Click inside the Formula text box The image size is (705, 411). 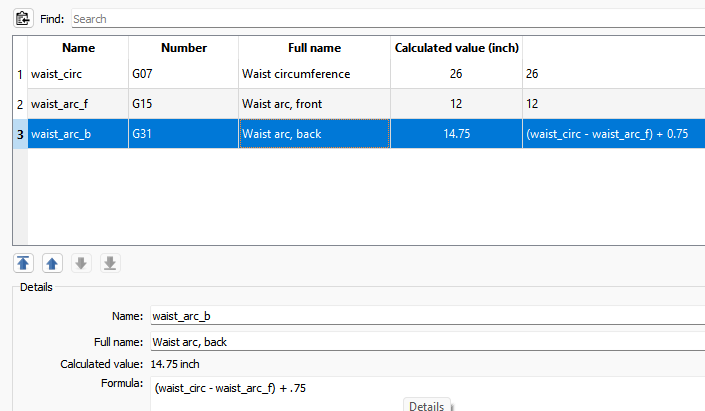coord(428,388)
